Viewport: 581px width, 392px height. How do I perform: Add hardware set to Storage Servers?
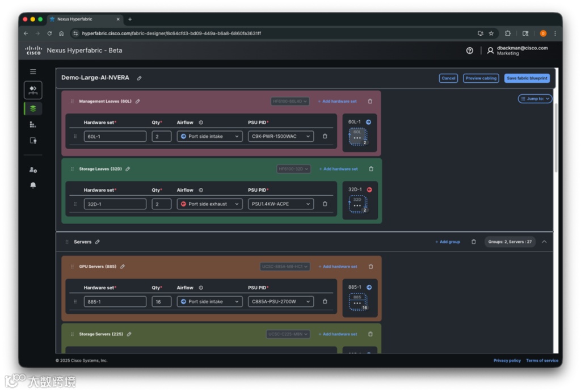click(338, 334)
